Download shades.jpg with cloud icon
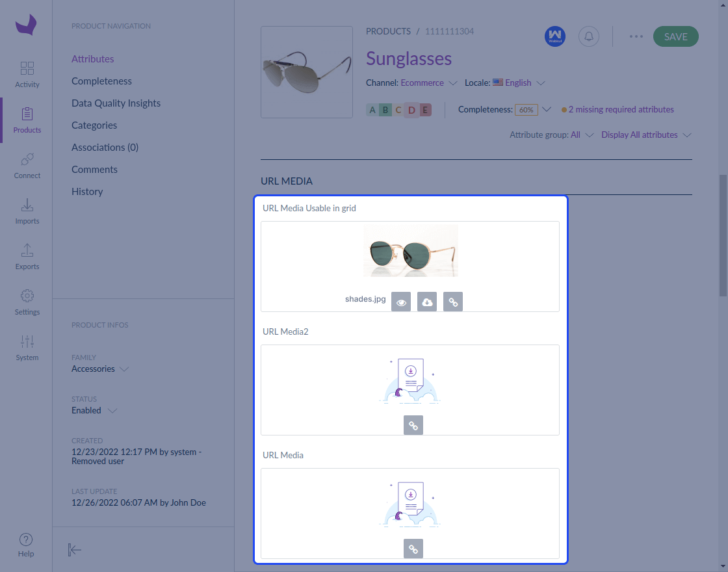The image size is (728, 572). click(x=426, y=302)
